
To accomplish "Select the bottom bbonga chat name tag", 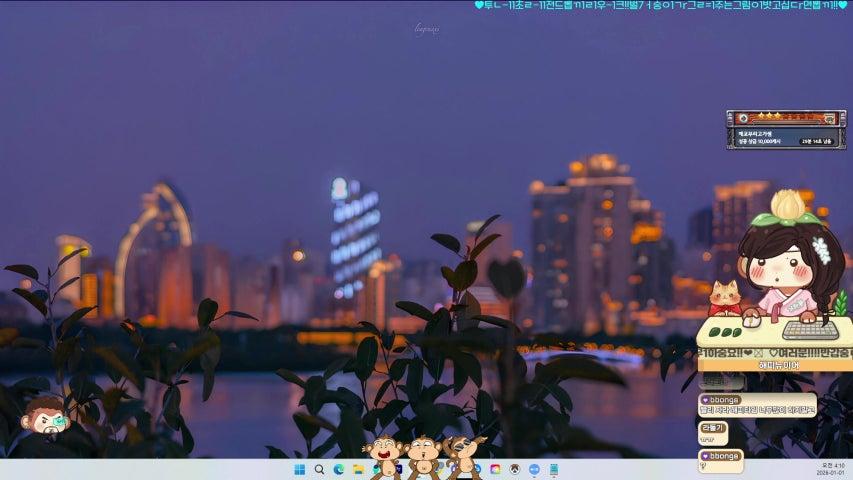I will click(x=721, y=456).
